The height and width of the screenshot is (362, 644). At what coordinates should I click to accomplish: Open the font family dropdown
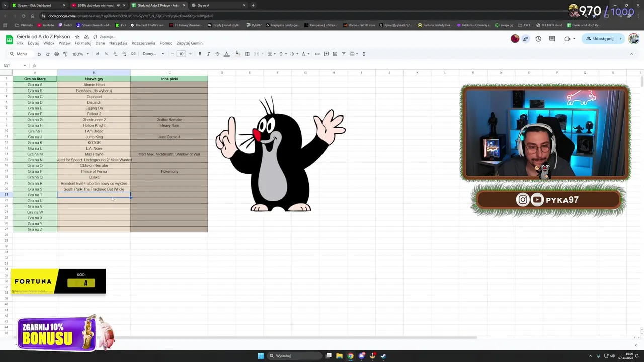pos(153,54)
